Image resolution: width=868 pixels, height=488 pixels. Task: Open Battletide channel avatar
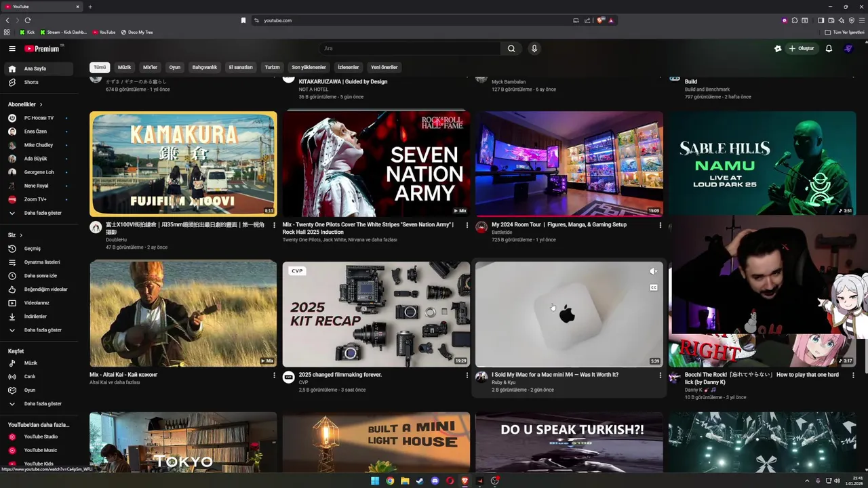481,227
